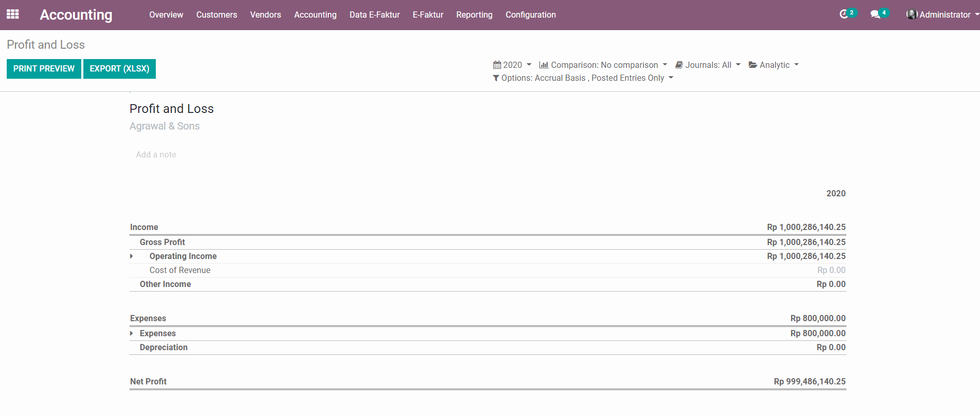Open the Customers menu

tap(216, 15)
